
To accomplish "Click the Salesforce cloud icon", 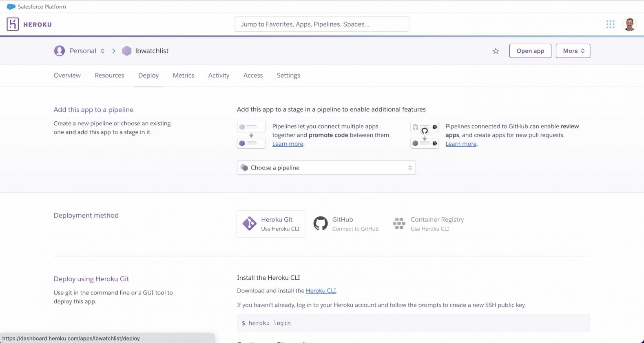I will point(11,7).
